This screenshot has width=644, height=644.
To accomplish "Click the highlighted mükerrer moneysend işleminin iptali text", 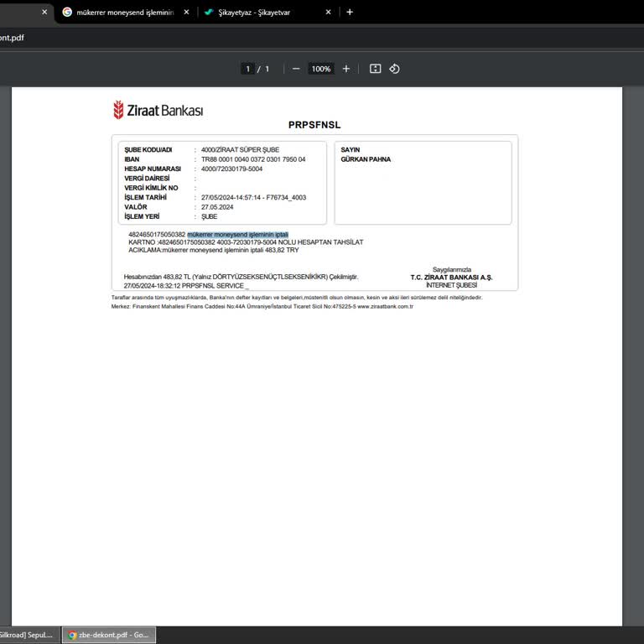I will pyautogui.click(x=238, y=235).
